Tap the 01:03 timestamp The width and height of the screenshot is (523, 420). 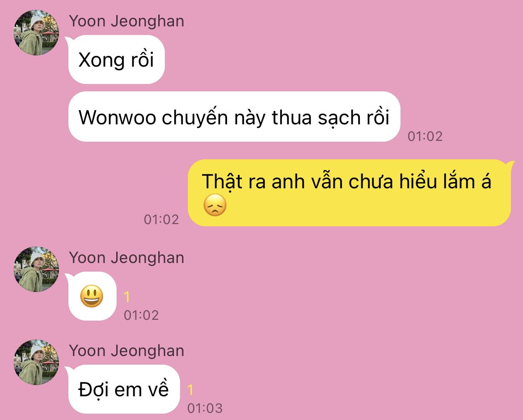205,408
